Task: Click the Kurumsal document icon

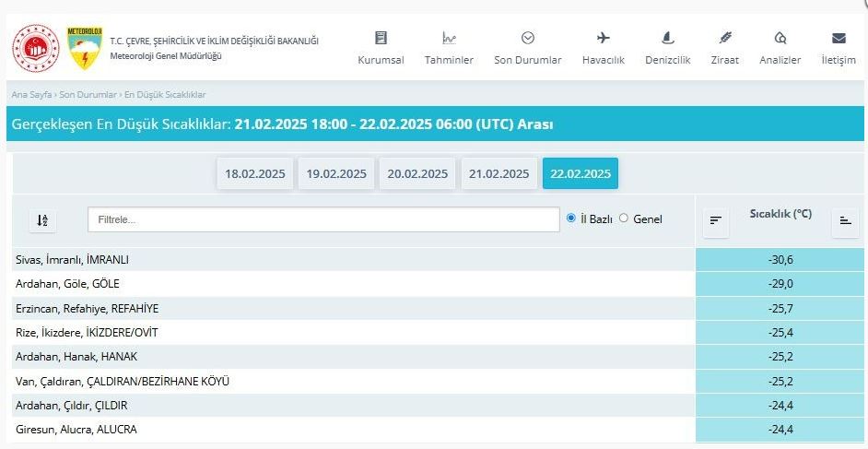Action: click(381, 39)
